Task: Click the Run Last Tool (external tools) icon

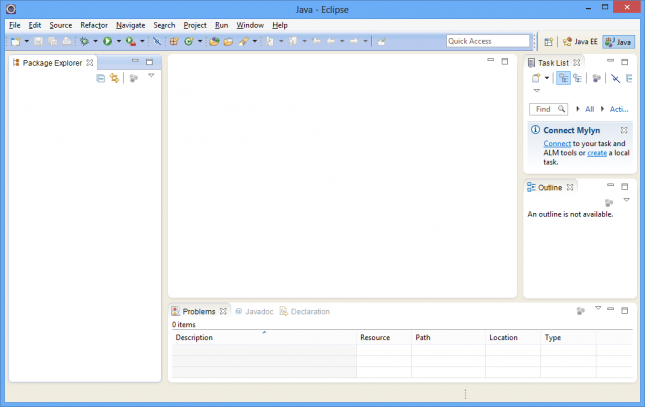Action: pos(131,41)
